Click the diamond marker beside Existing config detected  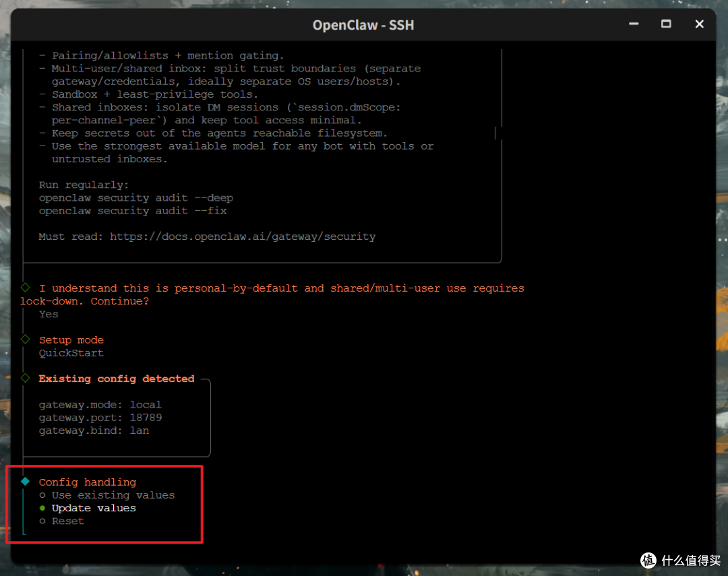coord(26,378)
